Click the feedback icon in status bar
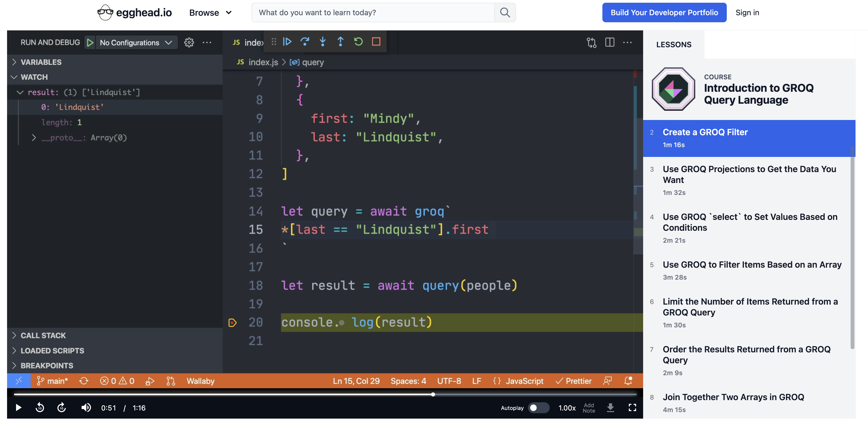Screen dimensions: 868x430 [607, 381]
